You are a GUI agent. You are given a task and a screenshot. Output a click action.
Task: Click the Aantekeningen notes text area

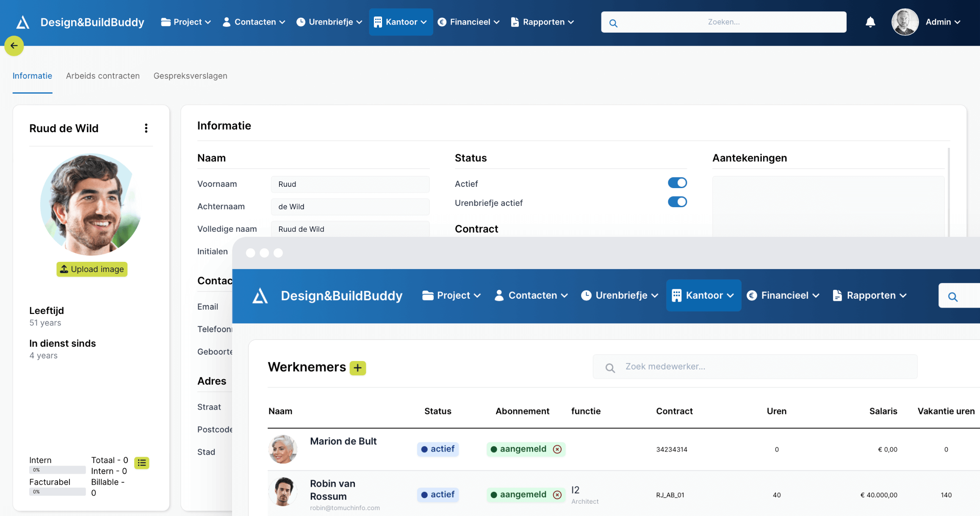(828, 206)
